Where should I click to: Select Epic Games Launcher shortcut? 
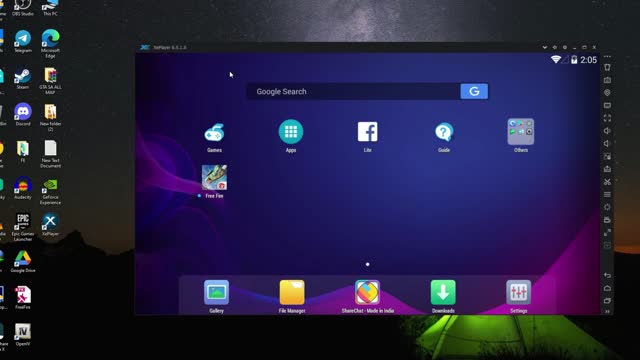23,227
